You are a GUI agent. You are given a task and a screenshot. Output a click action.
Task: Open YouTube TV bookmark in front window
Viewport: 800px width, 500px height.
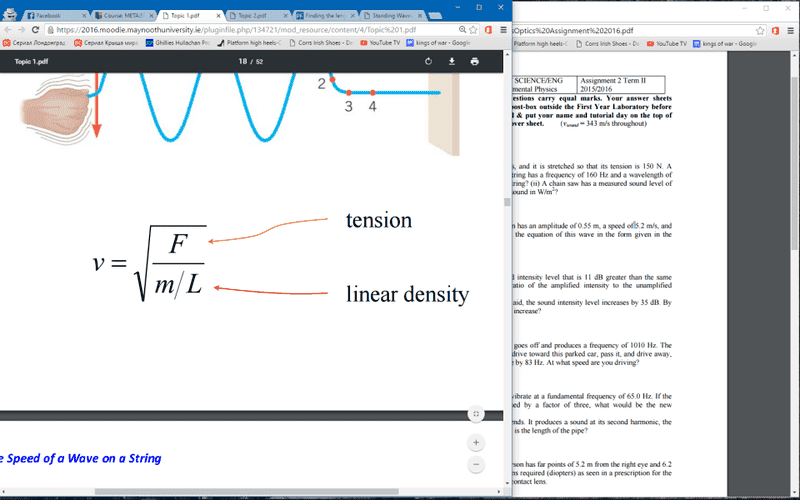(380, 43)
